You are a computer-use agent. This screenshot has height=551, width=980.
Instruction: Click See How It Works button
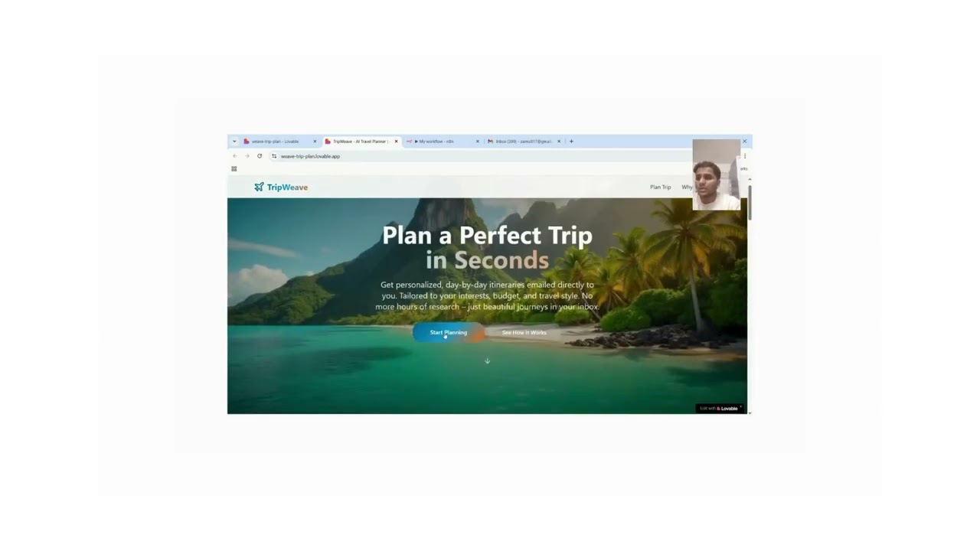pyautogui.click(x=524, y=332)
